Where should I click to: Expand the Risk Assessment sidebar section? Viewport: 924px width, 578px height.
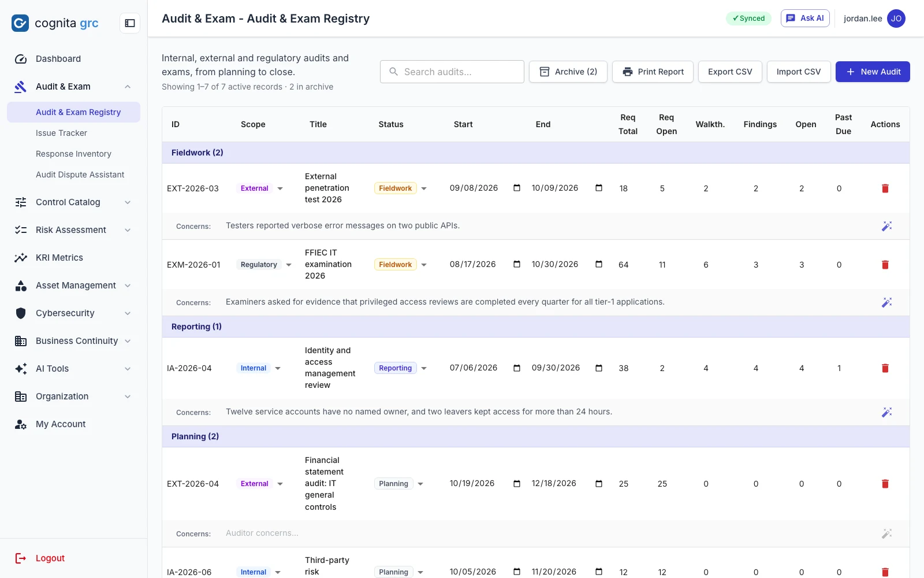click(x=128, y=230)
